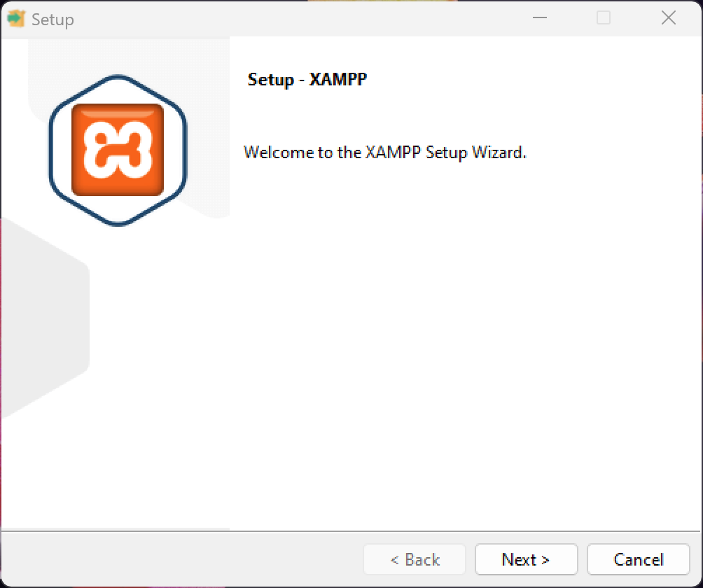Proceed by clicking Next

point(526,559)
